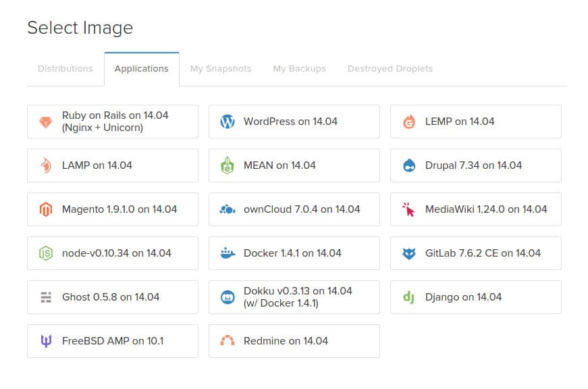
Task: Click the FreeBSD trident icon
Action: click(x=46, y=341)
